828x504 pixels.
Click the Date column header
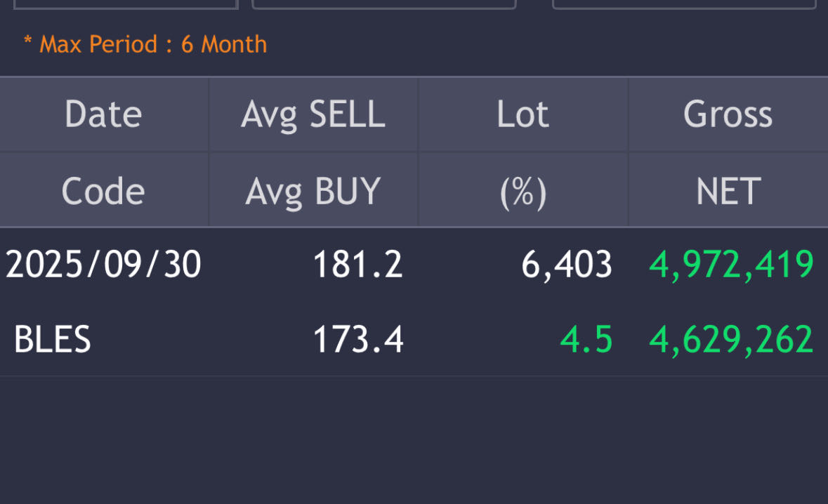[x=103, y=114]
